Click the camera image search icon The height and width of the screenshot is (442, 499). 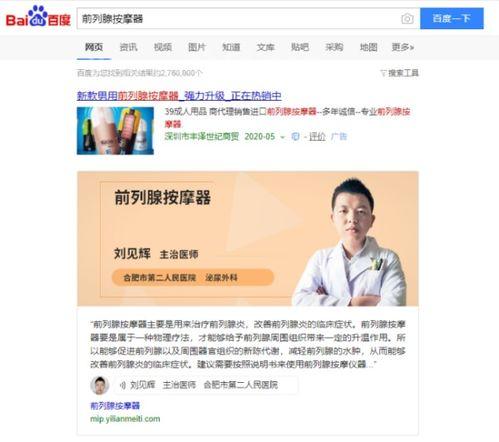click(x=407, y=19)
